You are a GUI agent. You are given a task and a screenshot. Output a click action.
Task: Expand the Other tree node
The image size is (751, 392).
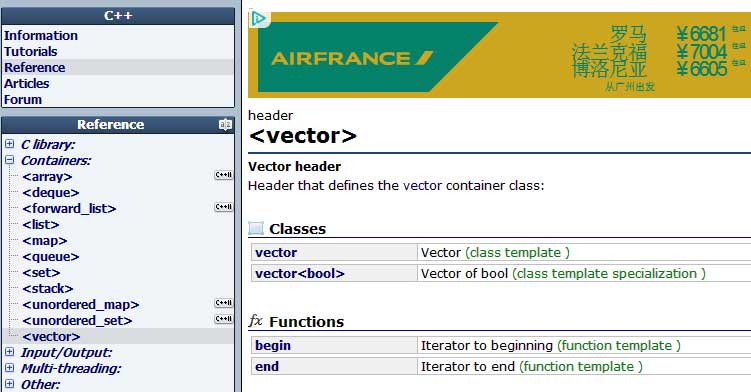tap(10, 384)
